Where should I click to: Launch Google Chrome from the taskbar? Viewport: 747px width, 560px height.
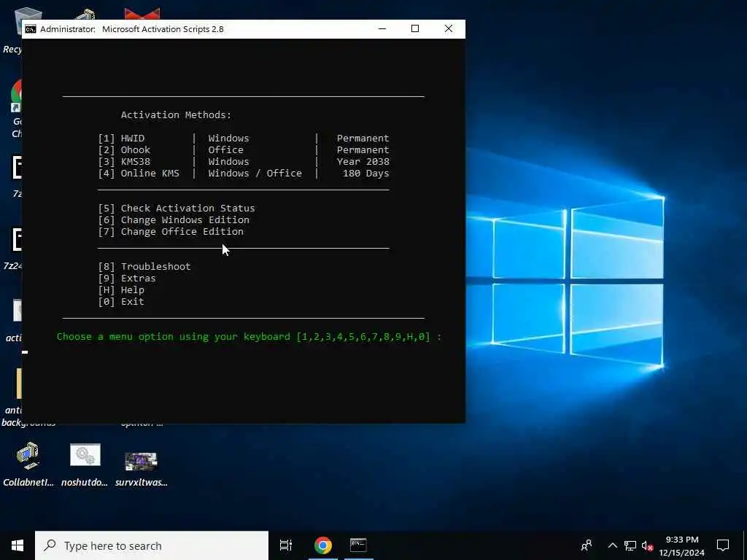323,545
